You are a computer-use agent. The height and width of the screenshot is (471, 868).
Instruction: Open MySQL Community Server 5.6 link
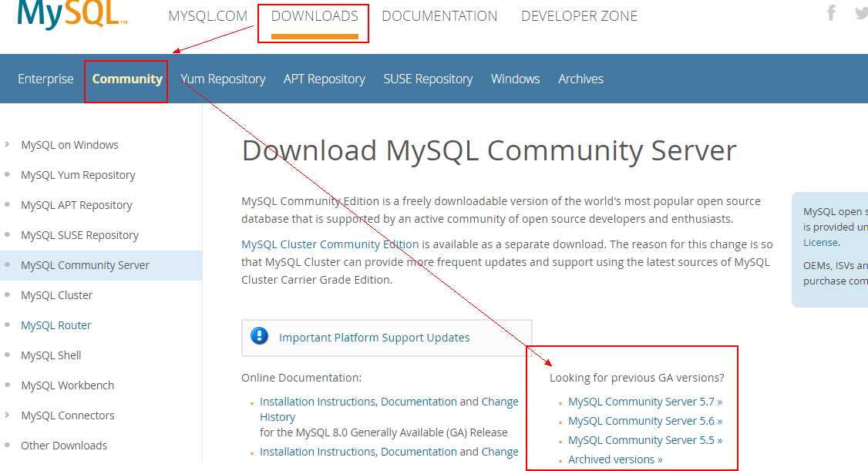click(x=645, y=421)
